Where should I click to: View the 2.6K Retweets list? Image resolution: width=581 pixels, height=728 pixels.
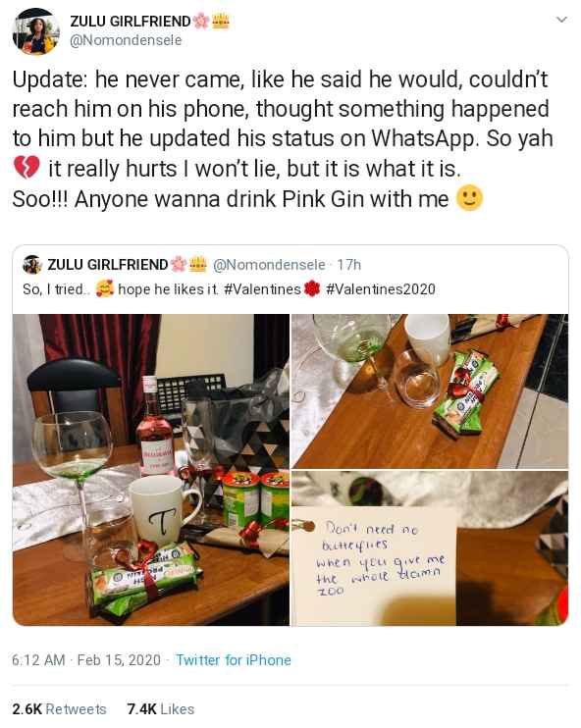(59, 709)
